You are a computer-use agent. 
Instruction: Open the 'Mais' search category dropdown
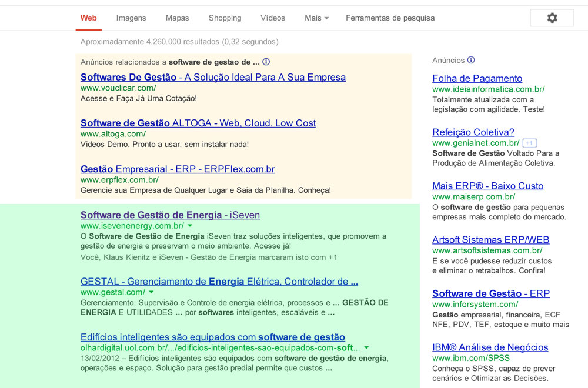click(x=316, y=18)
